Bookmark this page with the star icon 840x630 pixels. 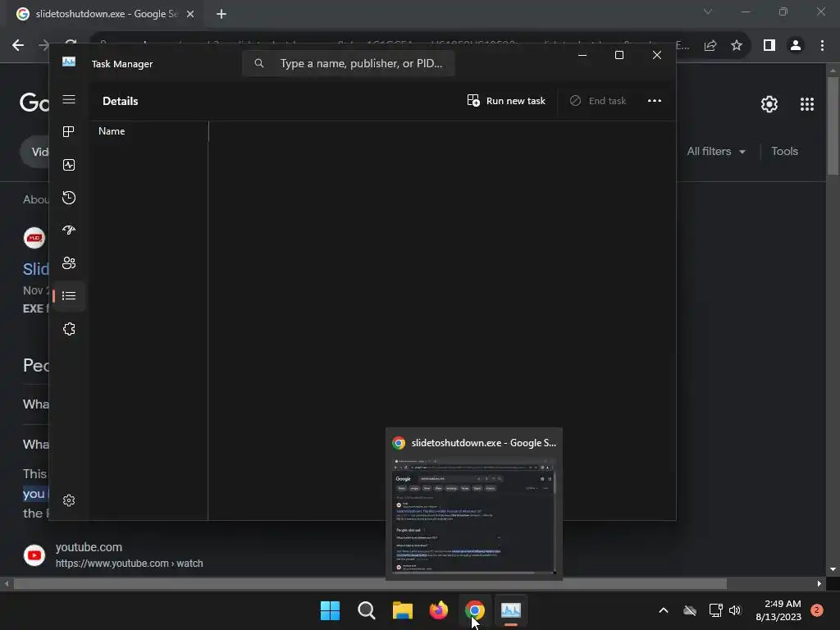pyautogui.click(x=737, y=46)
